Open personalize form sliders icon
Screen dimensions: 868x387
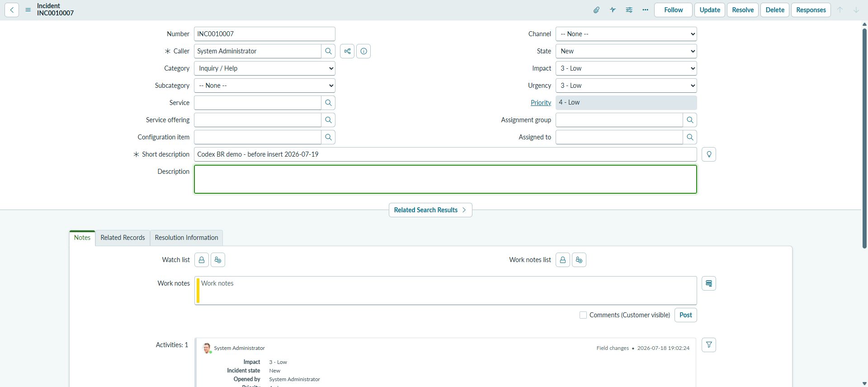[x=629, y=10]
